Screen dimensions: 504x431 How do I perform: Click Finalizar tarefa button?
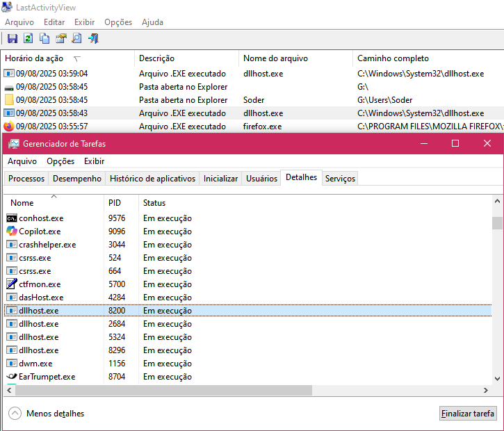468,414
